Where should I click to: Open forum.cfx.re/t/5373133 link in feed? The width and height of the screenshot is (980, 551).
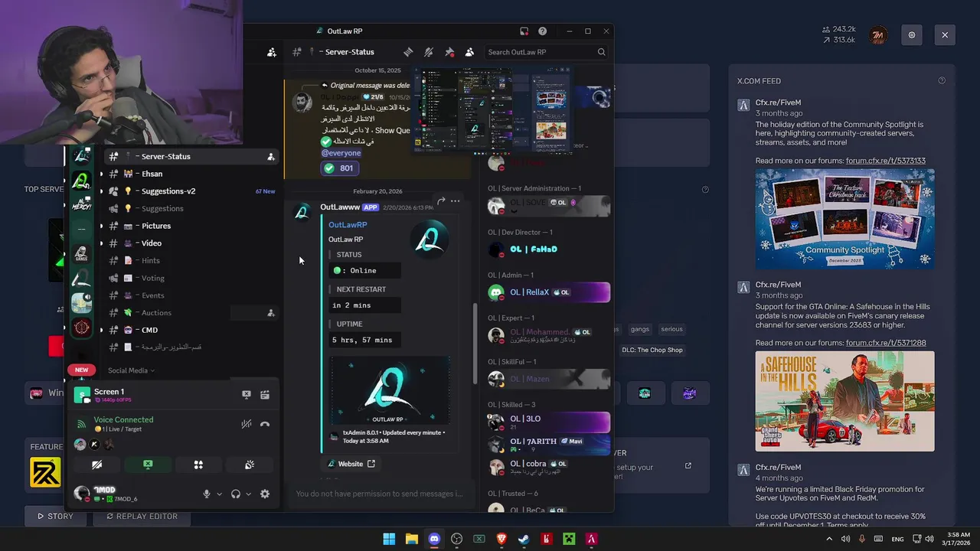click(x=886, y=161)
